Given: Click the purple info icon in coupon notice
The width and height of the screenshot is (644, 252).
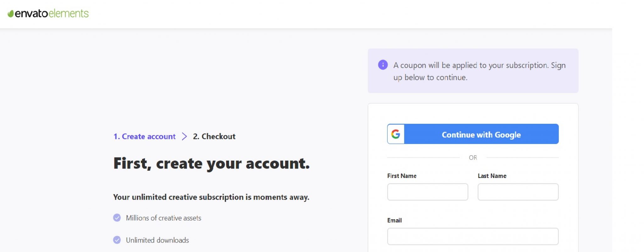Looking at the screenshot, I should pyautogui.click(x=383, y=65).
